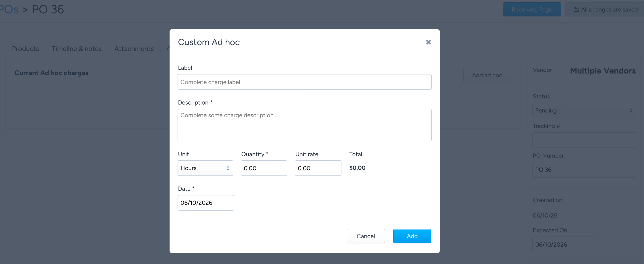Click the All changes are saved indicator

click(x=605, y=10)
